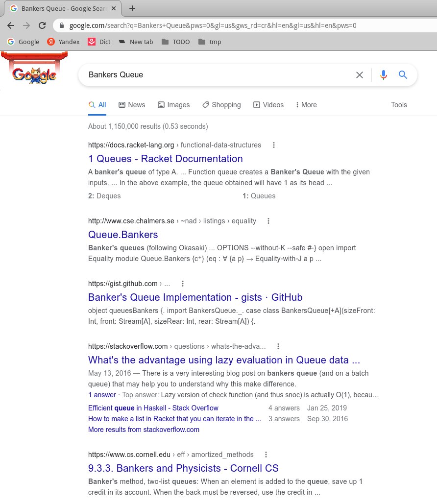Image resolution: width=437 pixels, height=504 pixels.
Task: Click the address bar URL
Action: (x=213, y=25)
